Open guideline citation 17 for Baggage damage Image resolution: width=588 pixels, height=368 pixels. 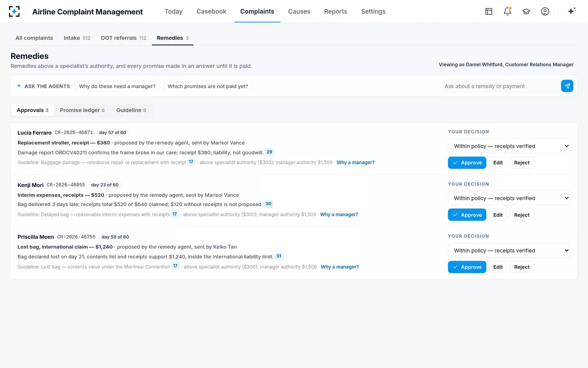coord(191,162)
